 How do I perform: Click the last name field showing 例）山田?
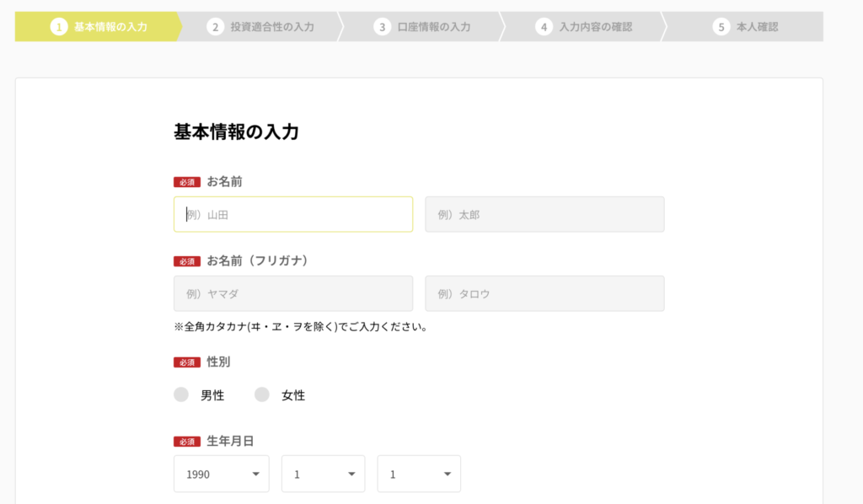tap(292, 214)
